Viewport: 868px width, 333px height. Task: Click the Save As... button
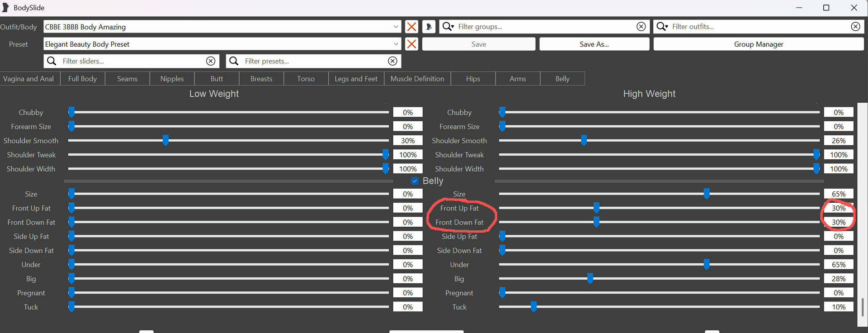coord(594,44)
